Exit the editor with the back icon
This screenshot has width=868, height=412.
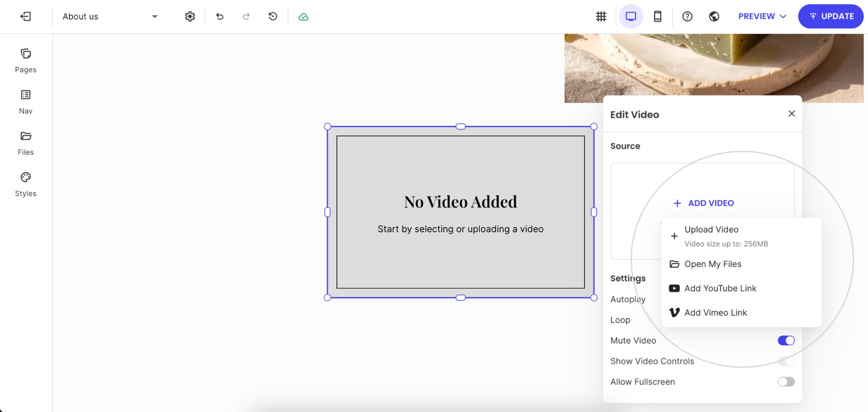[x=26, y=16]
